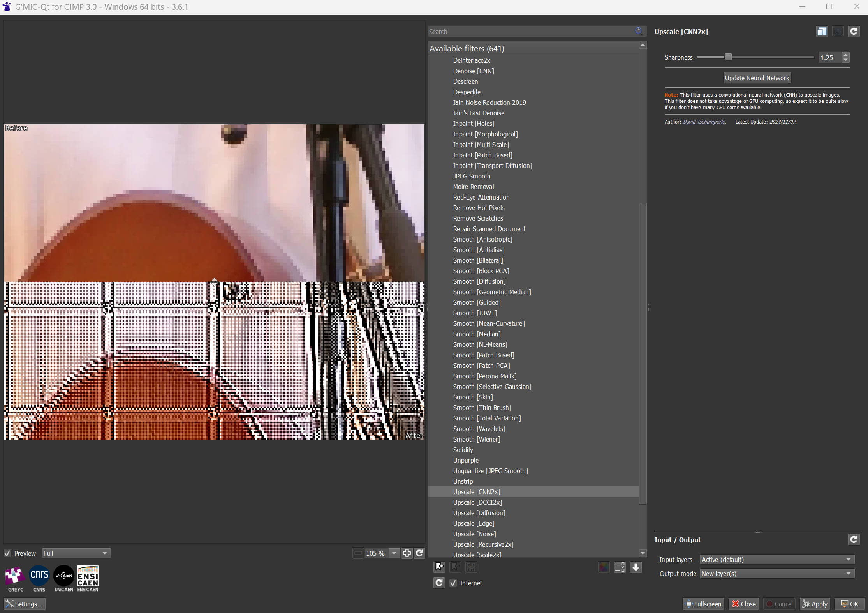868x613 pixels.
Task: Click the copy command to clipboard icon
Action: click(x=822, y=32)
